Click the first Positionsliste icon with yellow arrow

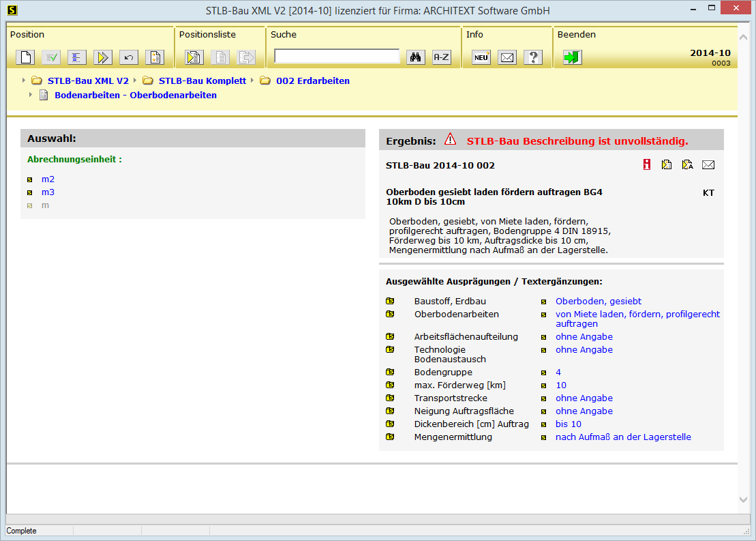point(194,57)
